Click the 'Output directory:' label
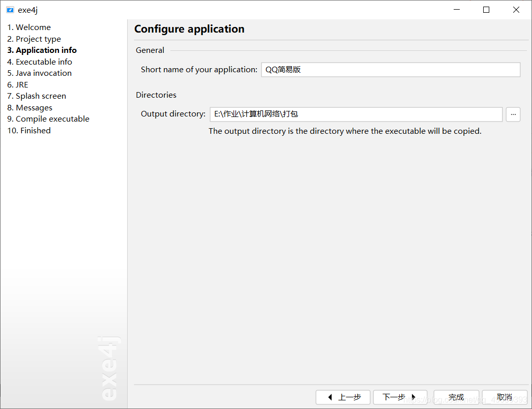The width and height of the screenshot is (532, 409). pyautogui.click(x=173, y=114)
